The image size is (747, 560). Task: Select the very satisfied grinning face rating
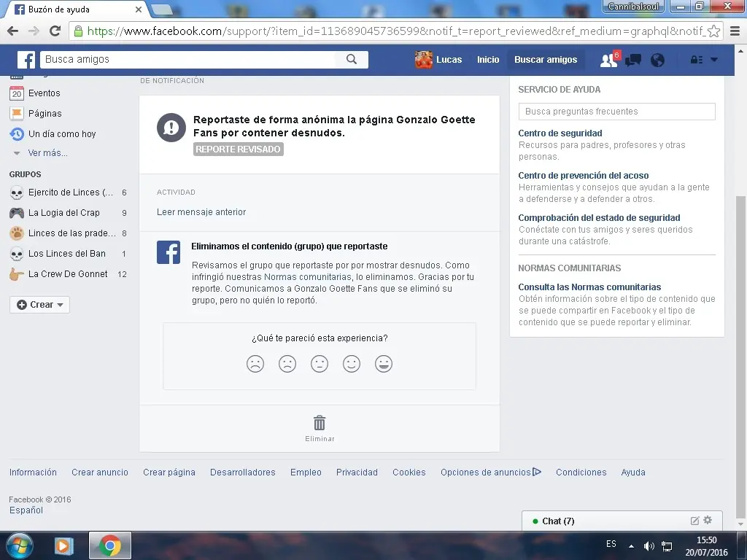[x=384, y=364]
